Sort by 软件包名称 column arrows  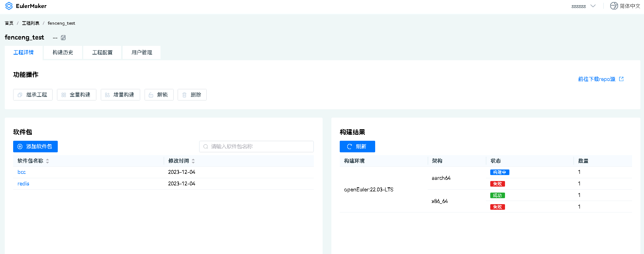(x=47, y=161)
